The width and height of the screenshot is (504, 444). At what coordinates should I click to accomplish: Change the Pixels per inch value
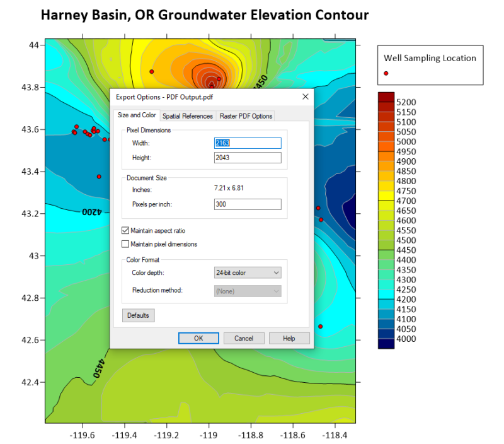tap(248, 204)
